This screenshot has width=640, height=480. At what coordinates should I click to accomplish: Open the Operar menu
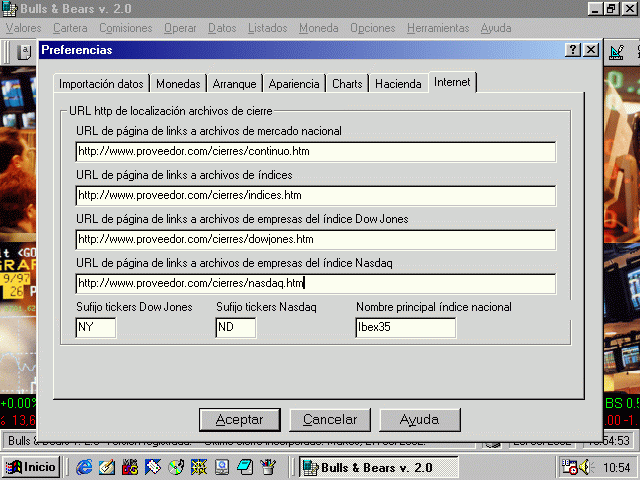point(180,28)
